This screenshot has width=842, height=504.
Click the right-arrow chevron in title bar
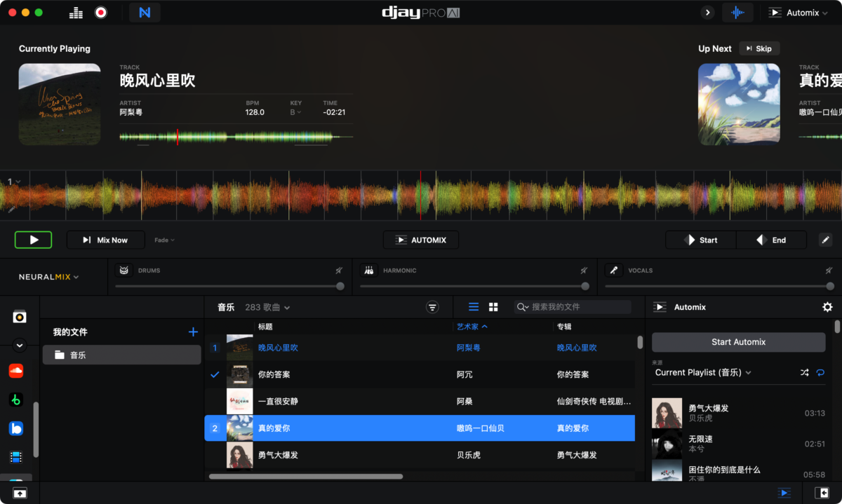[707, 13]
